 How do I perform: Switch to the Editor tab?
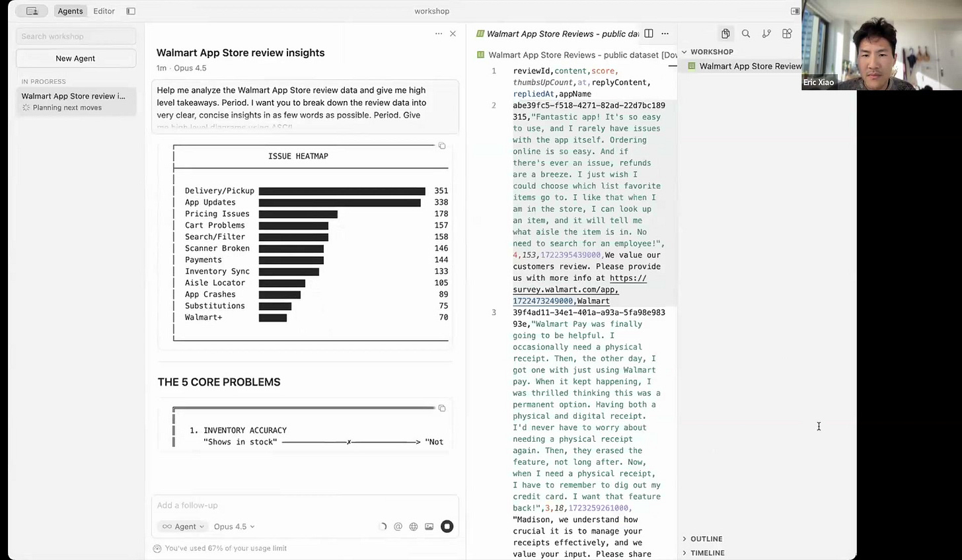click(104, 11)
